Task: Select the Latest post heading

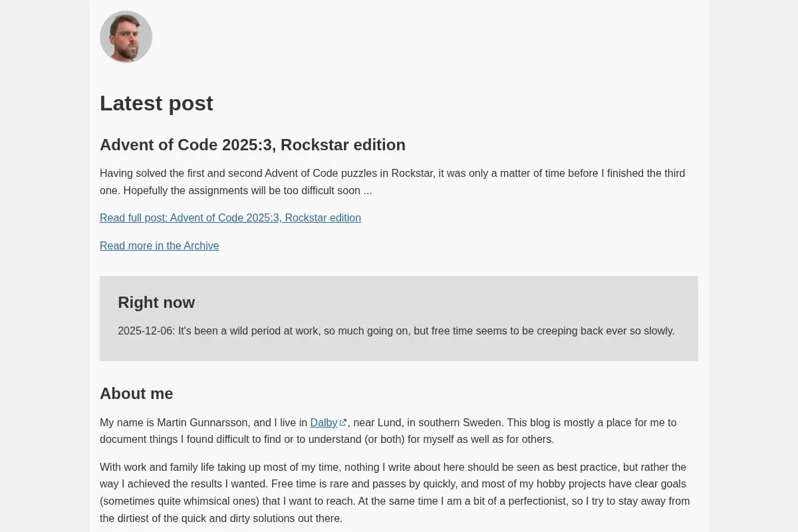Action: [x=156, y=103]
